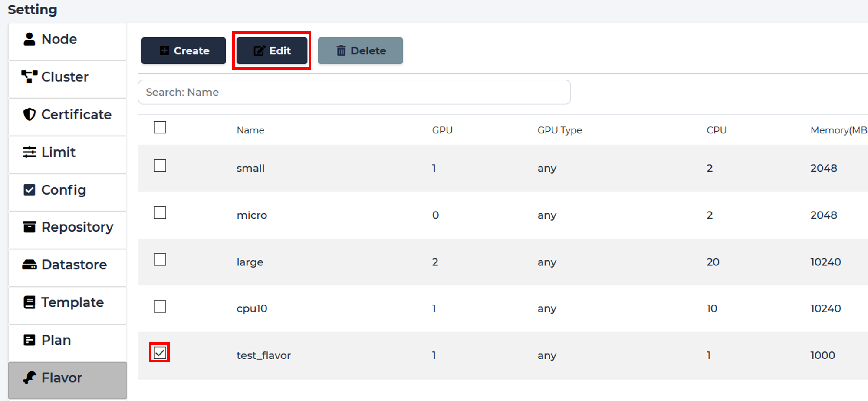Image resolution: width=868 pixels, height=401 pixels.
Task: Click the Template book icon
Action: point(29,302)
